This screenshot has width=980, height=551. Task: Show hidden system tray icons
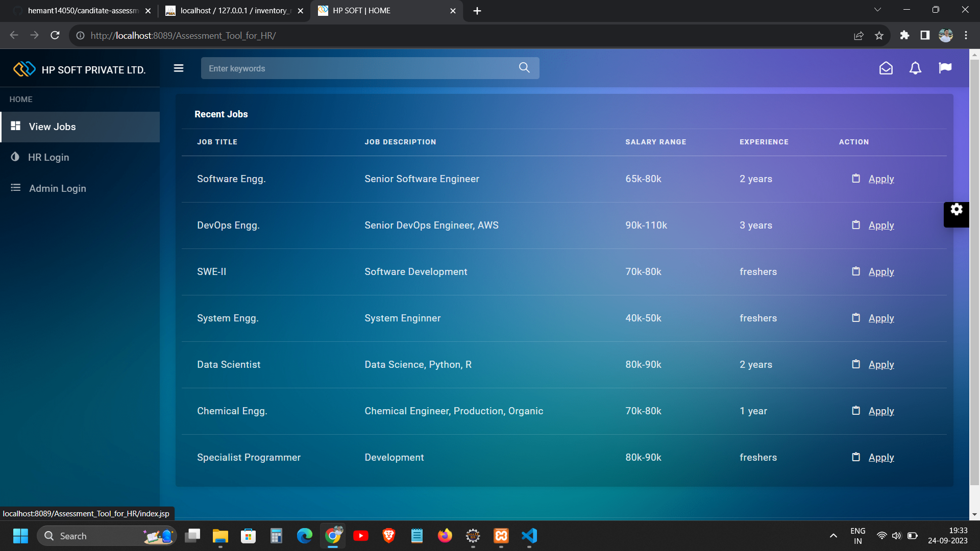point(833,536)
